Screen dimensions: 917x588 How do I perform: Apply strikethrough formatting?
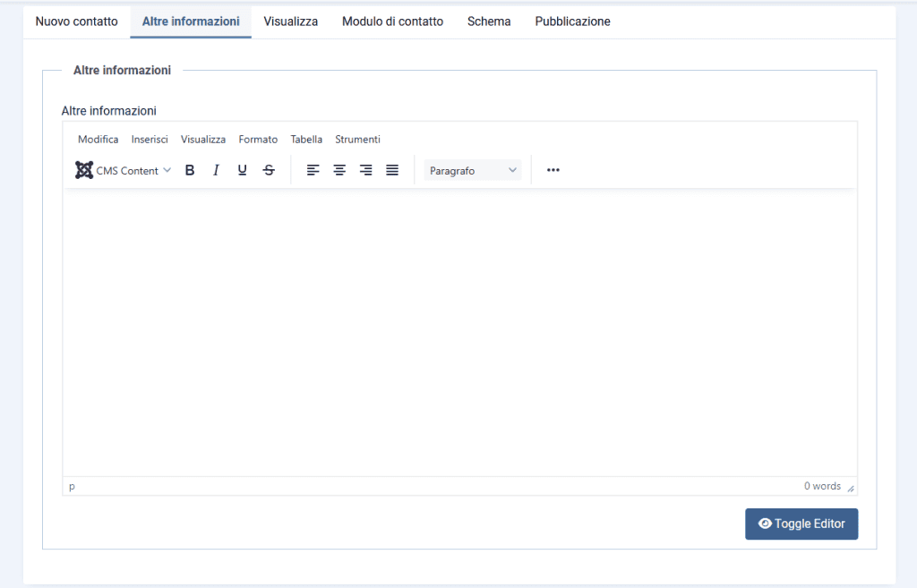tap(269, 169)
